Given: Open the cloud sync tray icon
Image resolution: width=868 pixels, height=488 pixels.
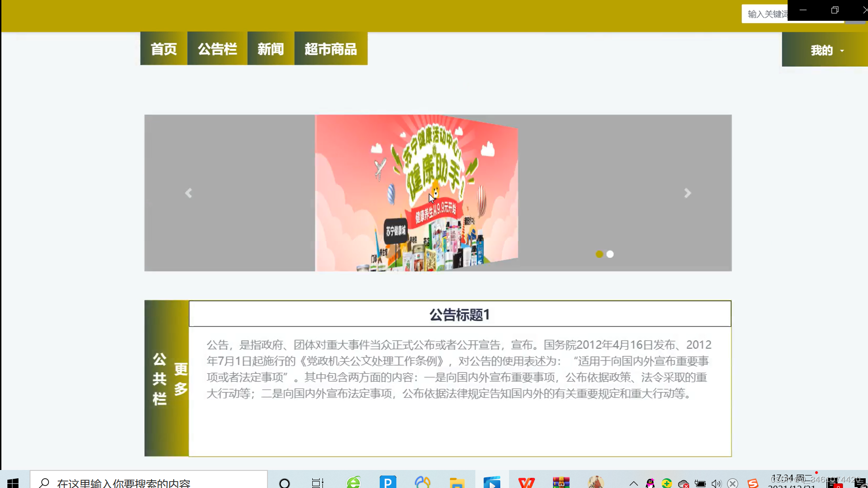Looking at the screenshot, I should pos(683,484).
